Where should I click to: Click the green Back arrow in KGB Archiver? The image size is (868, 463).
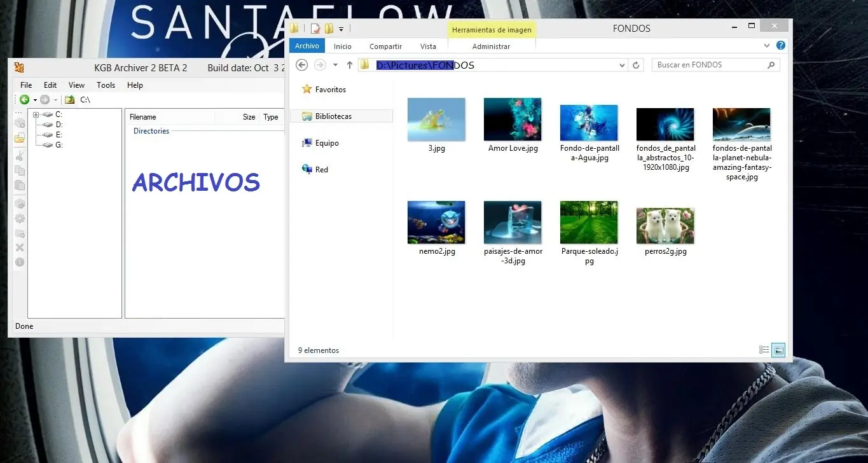(24, 99)
